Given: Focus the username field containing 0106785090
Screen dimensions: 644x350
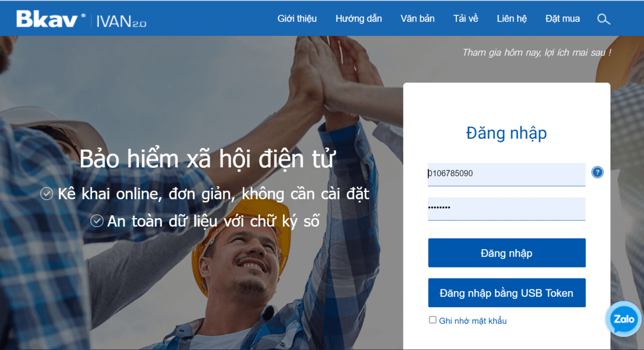Looking at the screenshot, I should tap(506, 174).
